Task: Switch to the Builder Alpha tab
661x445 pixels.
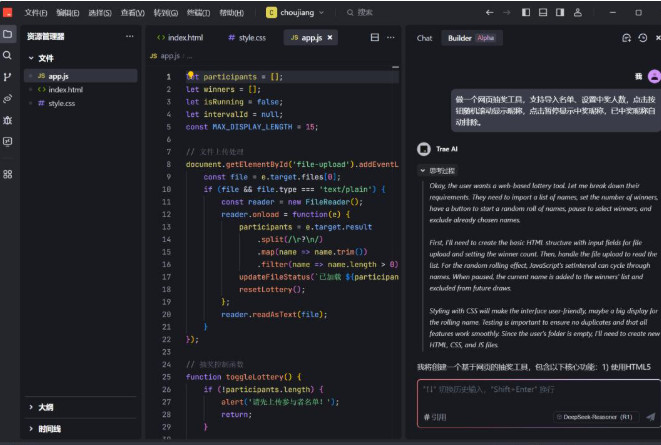Action: (471, 38)
